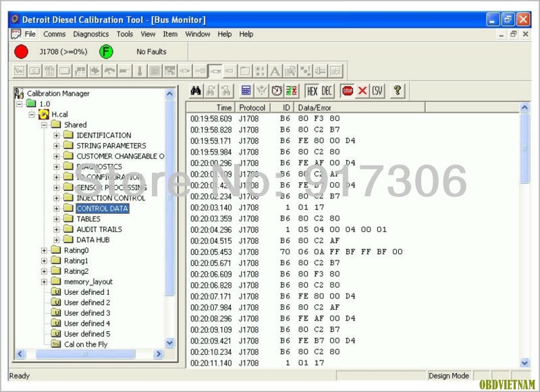This screenshot has height=392, width=540.
Task: Click tree panel scroll up arrow
Action: tap(170, 94)
